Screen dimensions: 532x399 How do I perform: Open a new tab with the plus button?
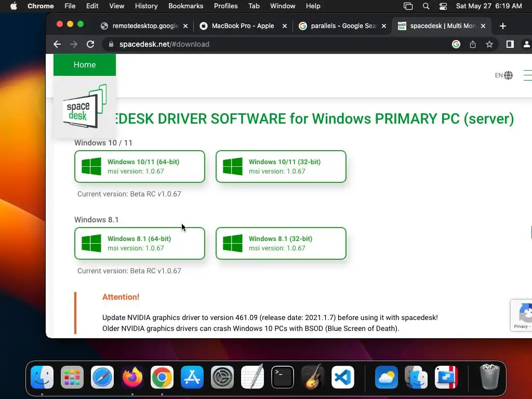pyautogui.click(x=503, y=26)
